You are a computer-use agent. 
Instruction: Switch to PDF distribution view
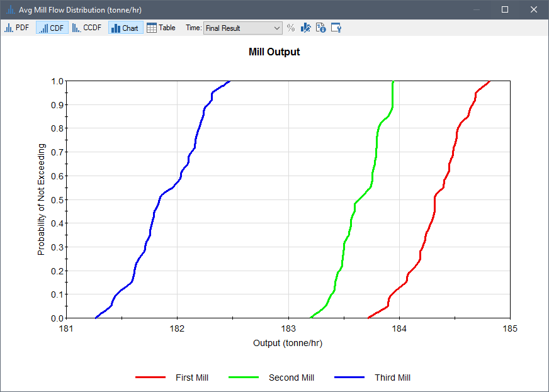17,28
